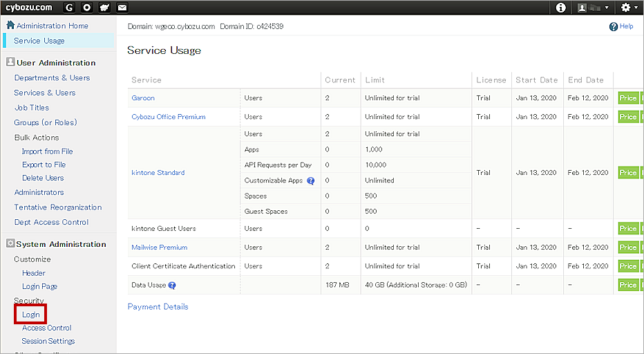Screen dimensions: 644x354
Task: Go to Administration Home
Action: 52,26
